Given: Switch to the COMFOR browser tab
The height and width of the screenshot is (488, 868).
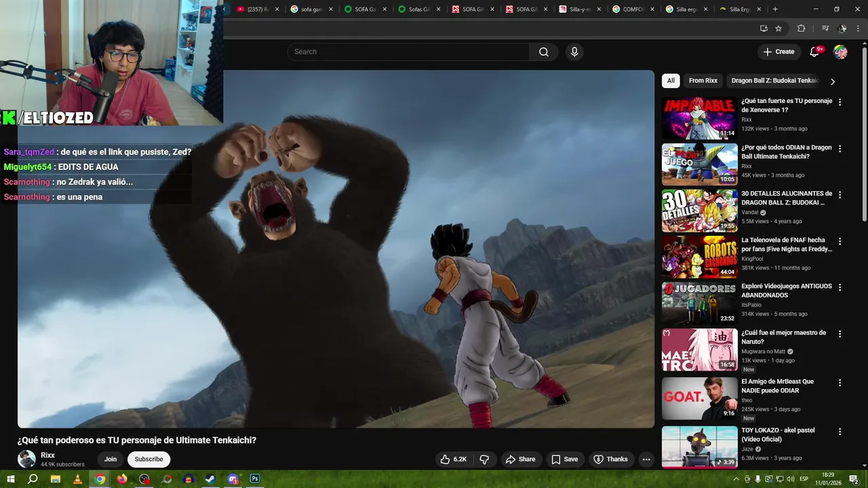Looking at the screenshot, I should [634, 9].
